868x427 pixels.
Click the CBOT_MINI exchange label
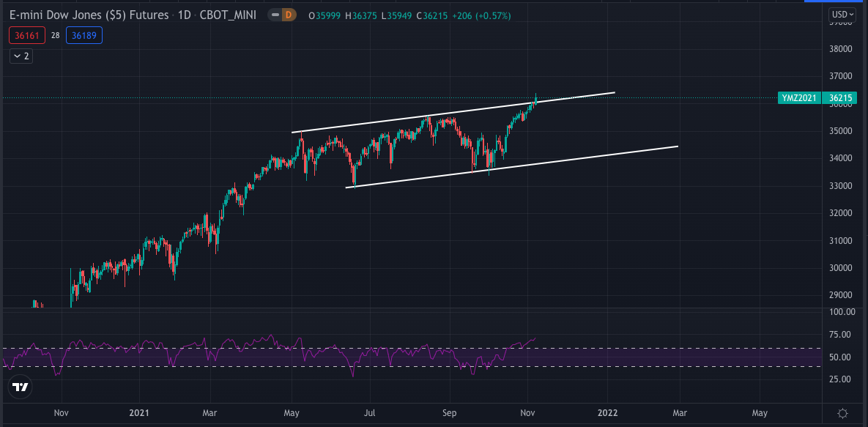(228, 15)
